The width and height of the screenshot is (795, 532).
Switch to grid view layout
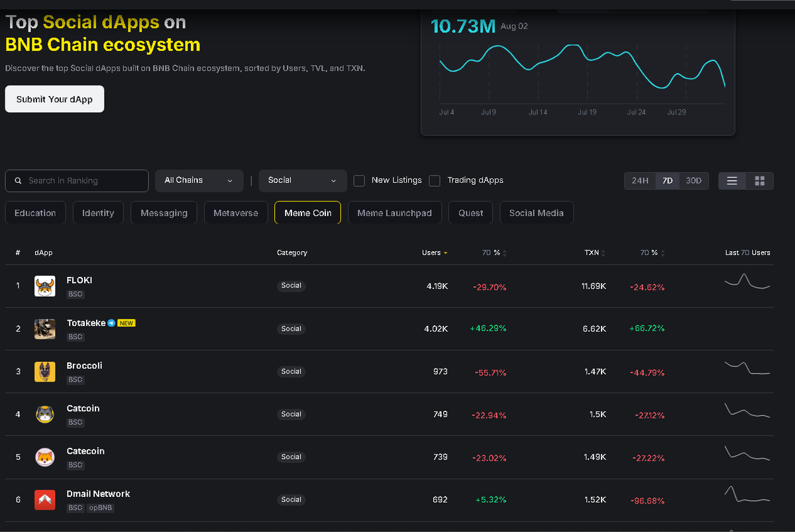point(760,181)
